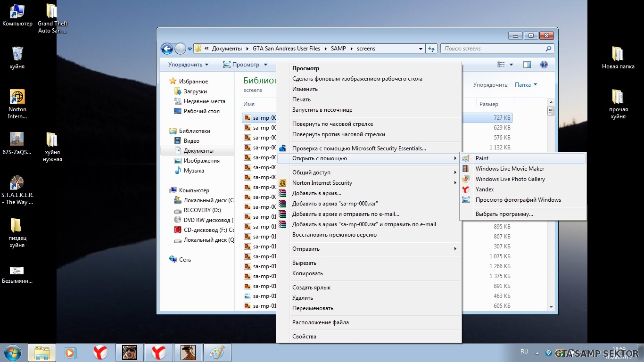The width and height of the screenshot is (644, 362).
Task: Select Печать in the context menu
Action: click(x=368, y=99)
